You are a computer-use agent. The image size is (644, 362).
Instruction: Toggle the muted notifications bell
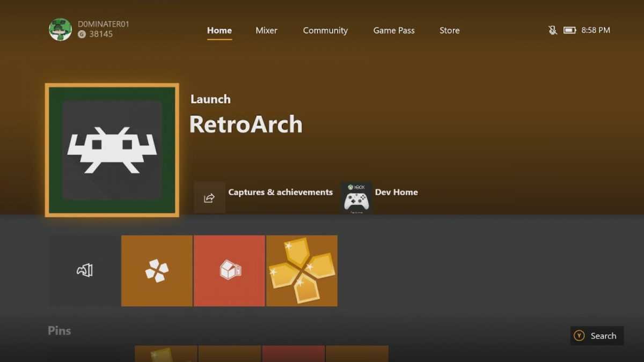(x=553, y=31)
